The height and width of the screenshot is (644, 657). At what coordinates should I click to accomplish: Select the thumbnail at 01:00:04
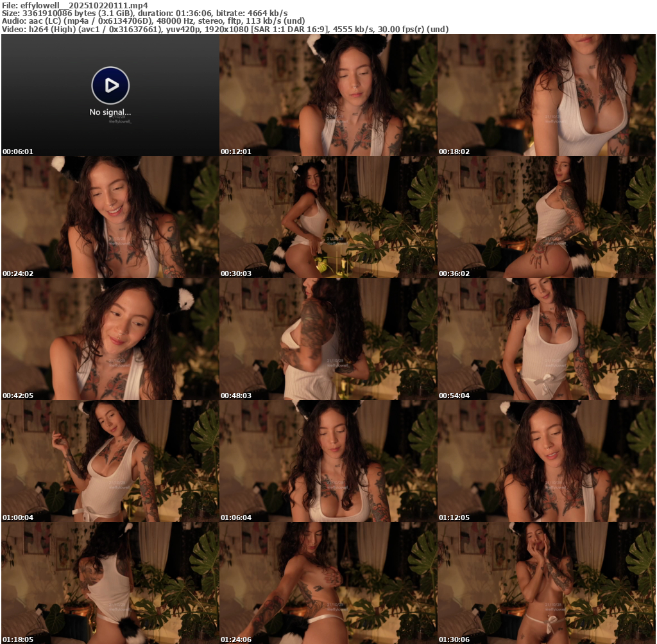coord(110,461)
